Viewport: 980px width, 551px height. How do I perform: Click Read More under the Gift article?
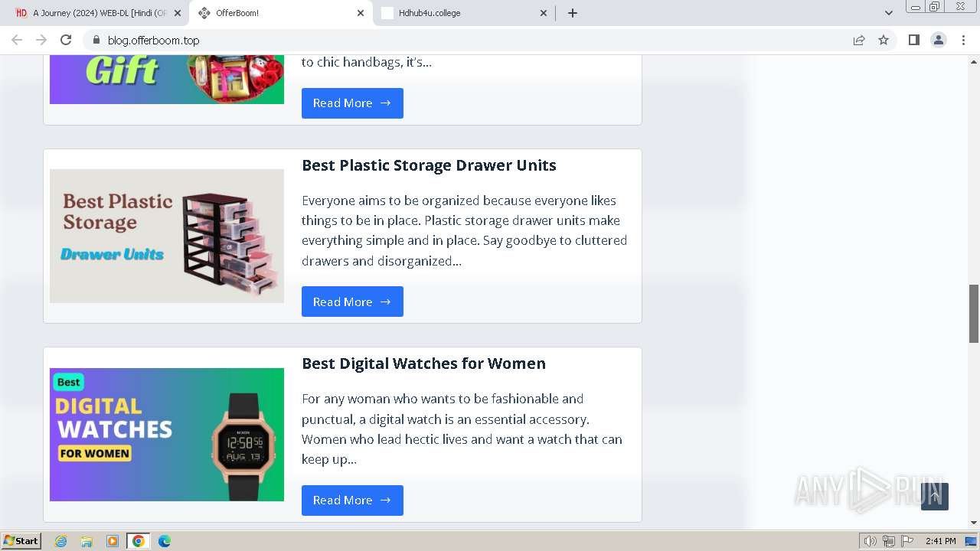tap(352, 103)
